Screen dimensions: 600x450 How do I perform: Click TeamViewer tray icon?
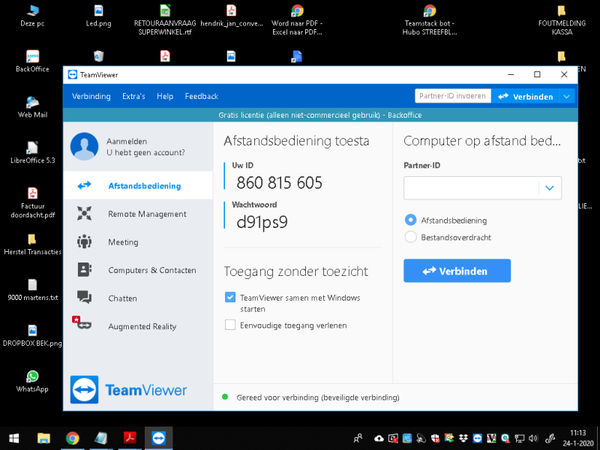[477, 438]
